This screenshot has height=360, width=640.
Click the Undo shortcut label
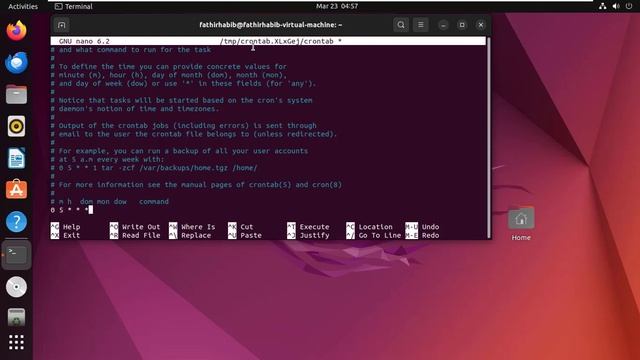point(430,227)
